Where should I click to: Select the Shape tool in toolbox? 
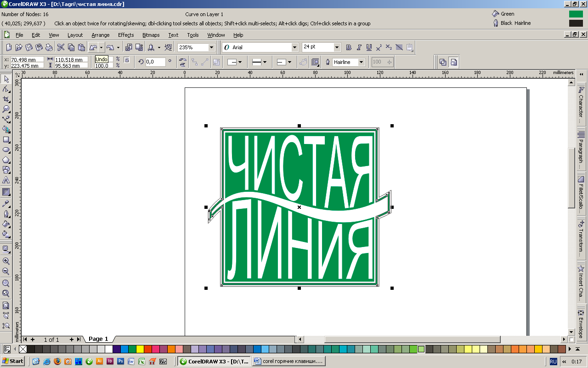(6, 89)
